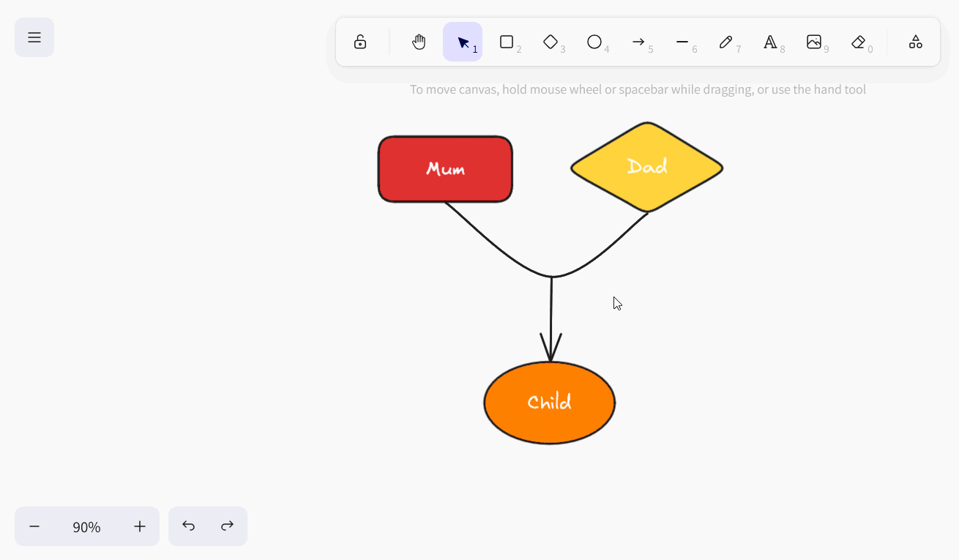Image resolution: width=959 pixels, height=560 pixels.
Task: Select the Line tool
Action: (682, 42)
